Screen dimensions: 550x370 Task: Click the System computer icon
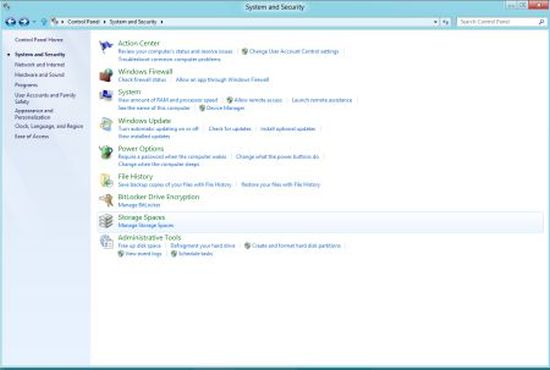click(x=106, y=95)
